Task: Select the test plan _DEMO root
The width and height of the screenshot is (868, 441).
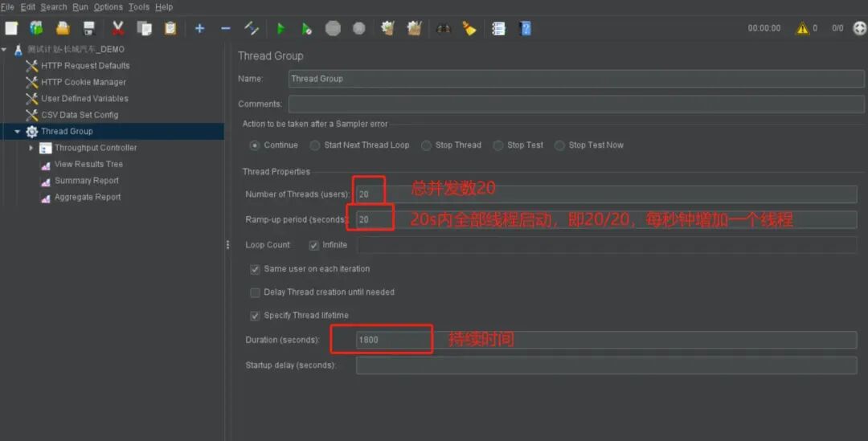Action: point(76,49)
